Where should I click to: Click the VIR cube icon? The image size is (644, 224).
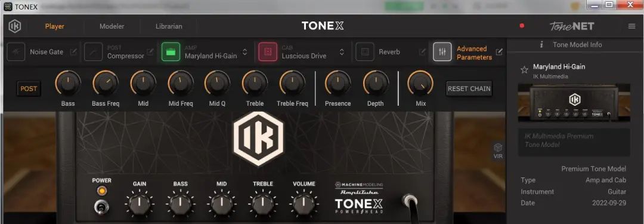[498, 151]
